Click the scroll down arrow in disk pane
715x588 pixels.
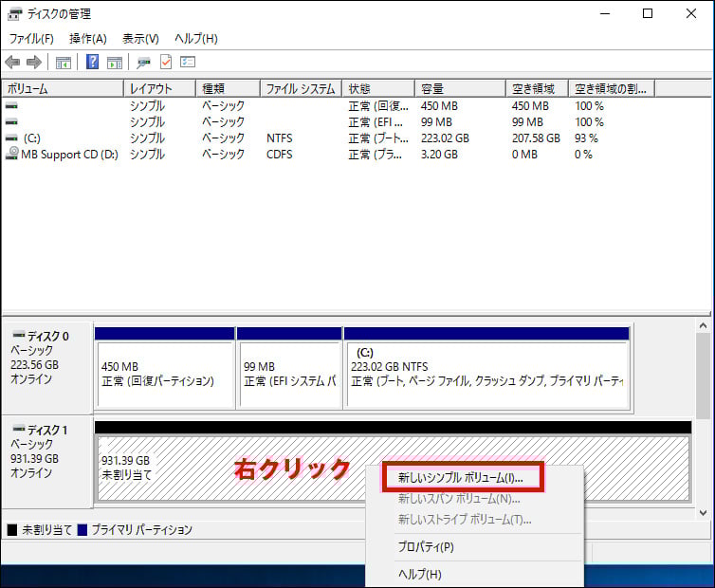pos(703,513)
